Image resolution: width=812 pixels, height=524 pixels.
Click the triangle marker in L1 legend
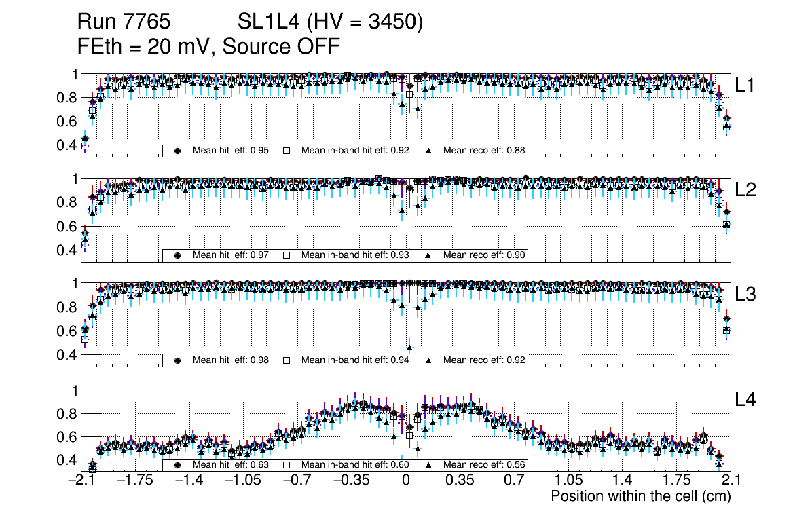[428, 151]
